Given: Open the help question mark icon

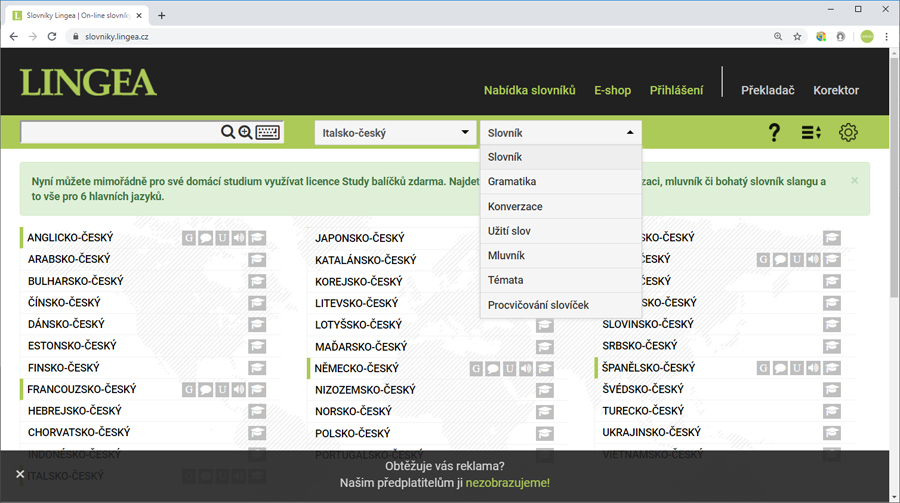Looking at the screenshot, I should [x=774, y=133].
